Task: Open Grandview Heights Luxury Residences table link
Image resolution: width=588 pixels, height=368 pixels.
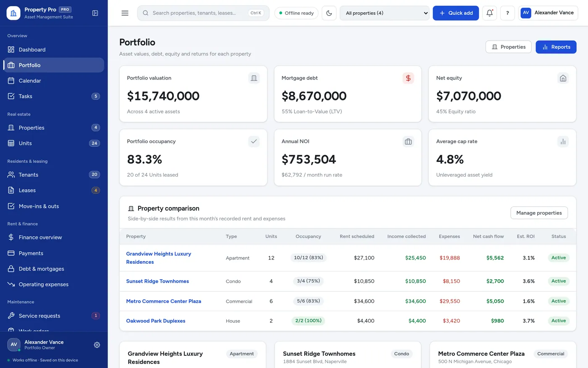Action: pyautogui.click(x=158, y=258)
